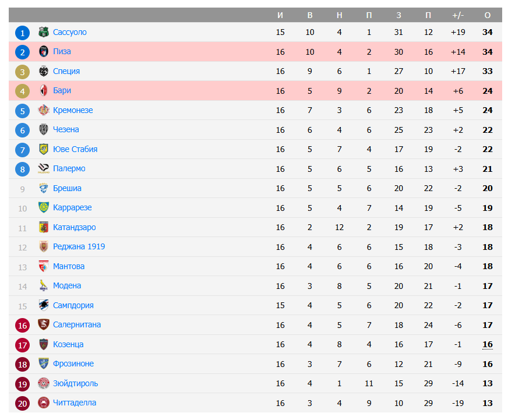Click Козенца's underlined points value 16
The image size is (508, 420).
[488, 344]
